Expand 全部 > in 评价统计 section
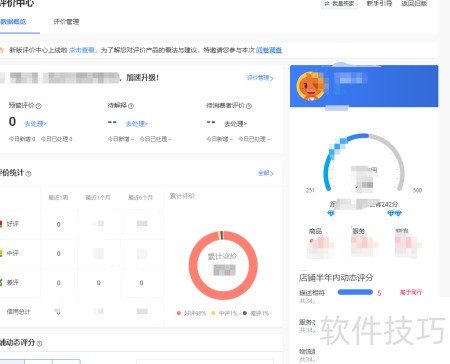The height and width of the screenshot is (364, 450). pyautogui.click(x=266, y=173)
